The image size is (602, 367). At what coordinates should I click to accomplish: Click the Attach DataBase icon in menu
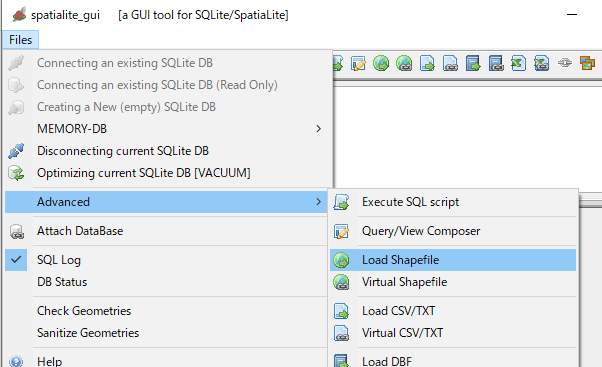click(17, 231)
